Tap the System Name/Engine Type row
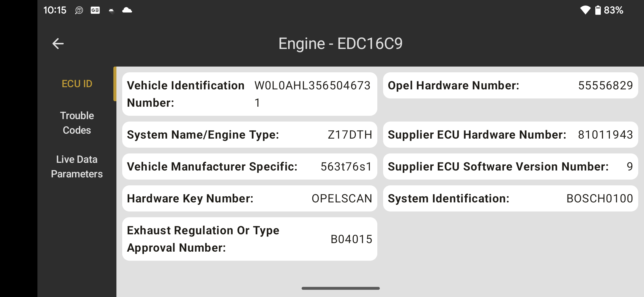 coord(250,135)
